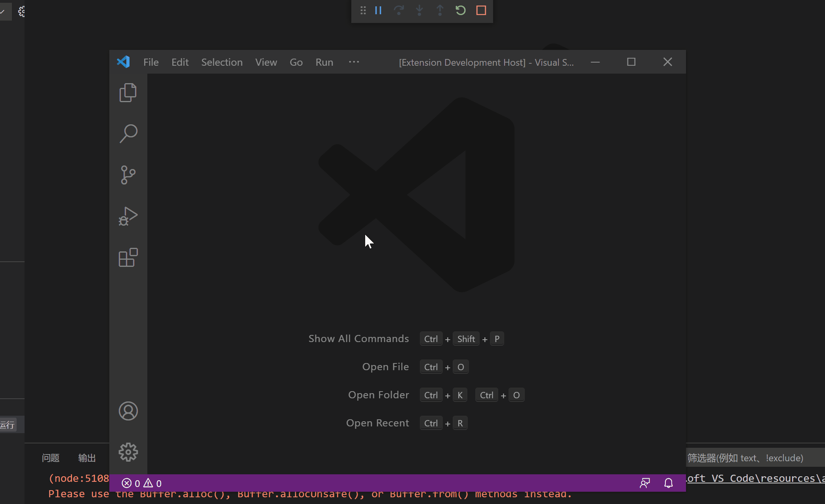The width and height of the screenshot is (825, 504).
Task: Pause the debug session
Action: [378, 10]
